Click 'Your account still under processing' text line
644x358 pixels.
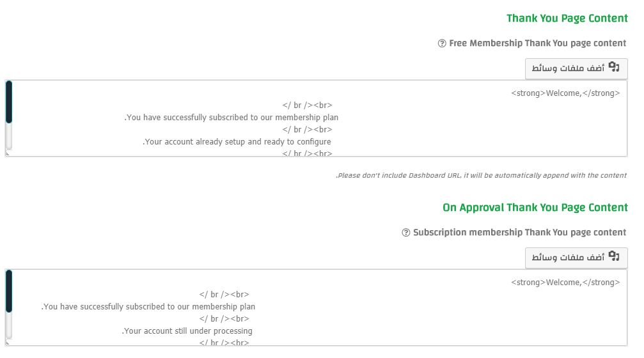coord(187,331)
